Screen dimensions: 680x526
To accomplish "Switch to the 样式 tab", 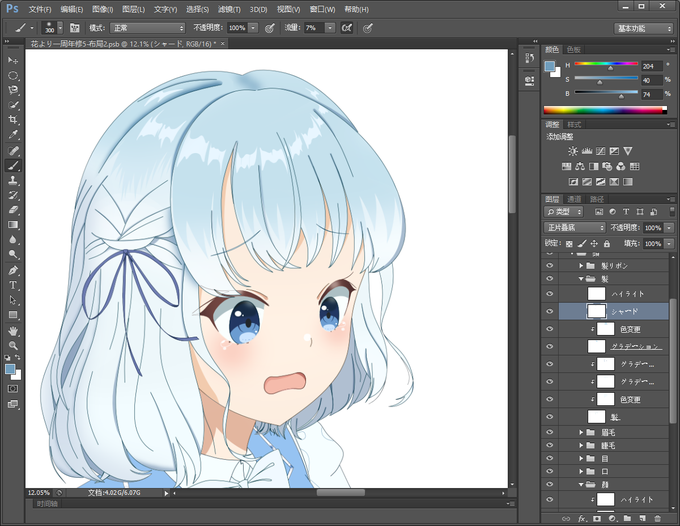I will tap(574, 125).
